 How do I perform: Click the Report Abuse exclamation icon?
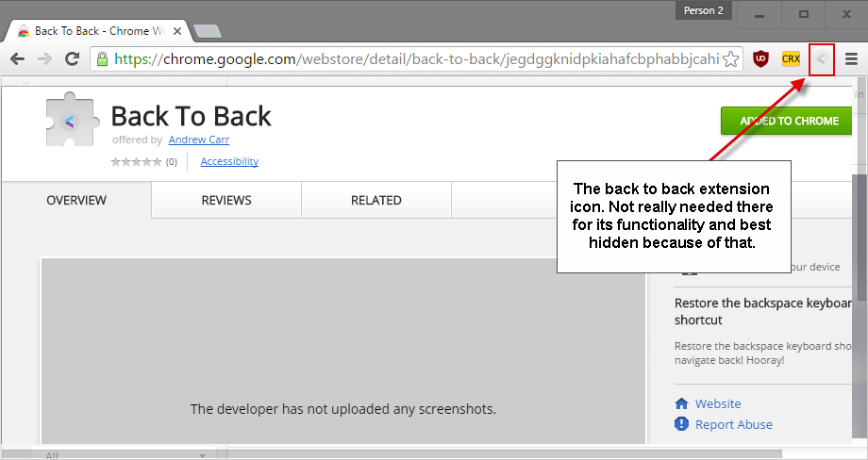[681, 424]
